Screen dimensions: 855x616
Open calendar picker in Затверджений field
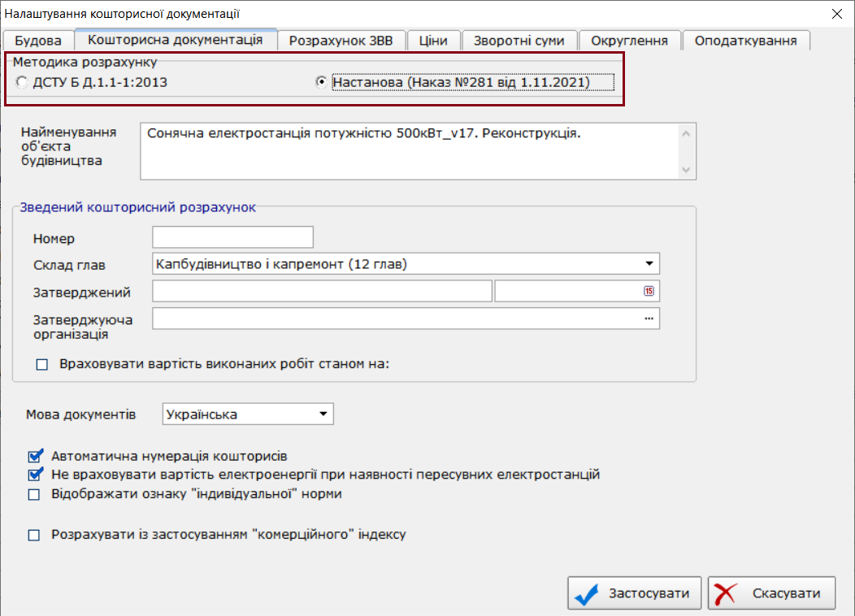pyautogui.click(x=649, y=292)
